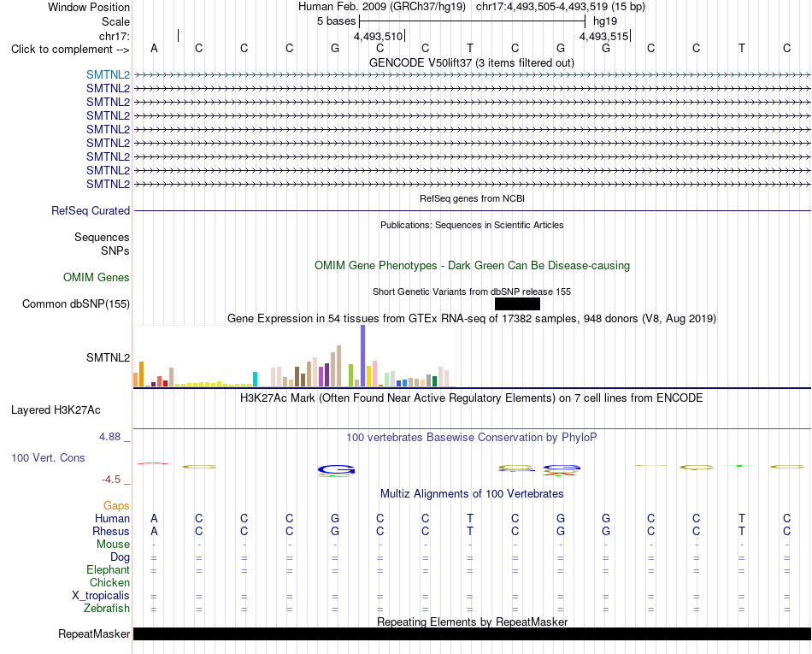The height and width of the screenshot is (654, 812).
Task: Click the GTEx 'Gene Expression in 54 tissues' title
Action: tap(472, 319)
